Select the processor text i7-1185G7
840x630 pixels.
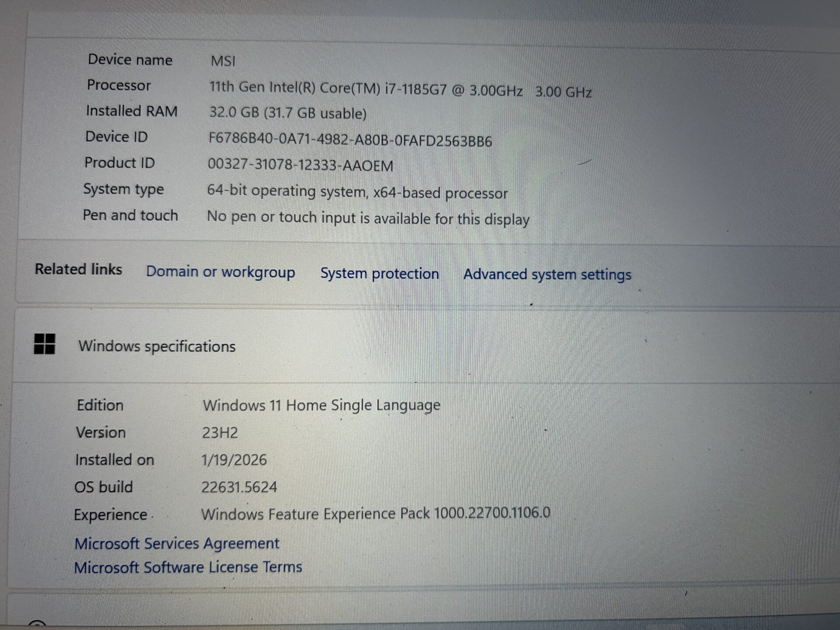416,89
